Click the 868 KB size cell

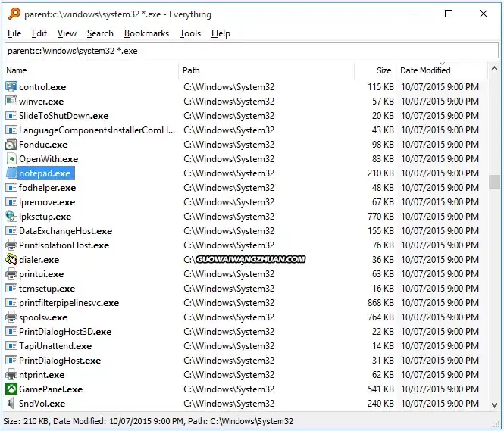(380, 303)
